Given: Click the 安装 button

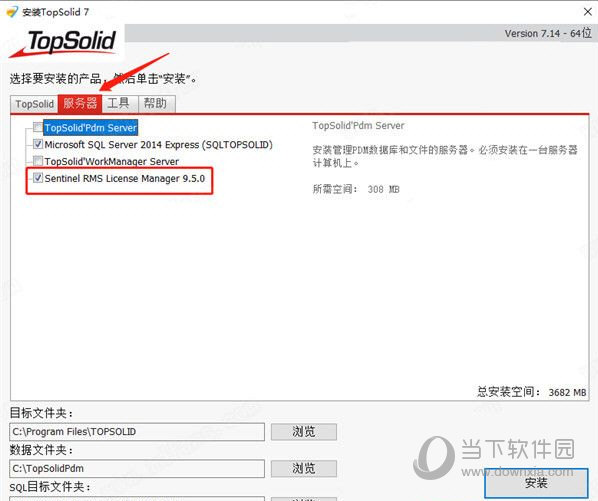Looking at the screenshot, I should pos(536,483).
